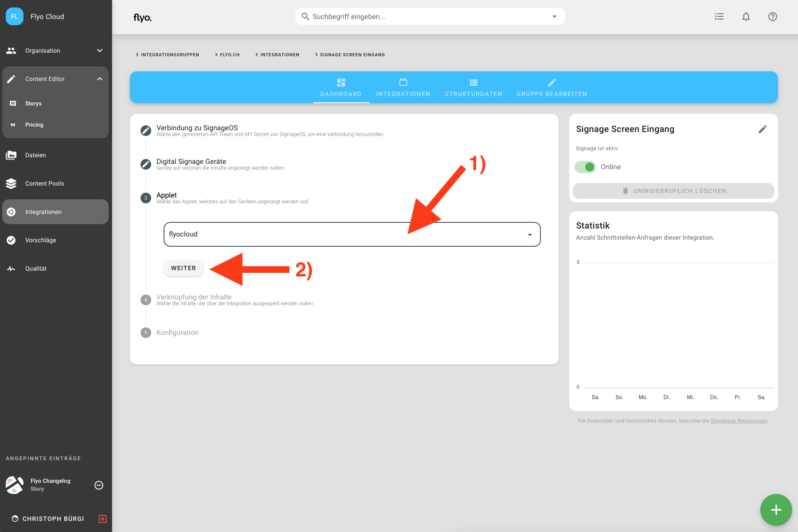Click the green plus add button
Image resolution: width=798 pixels, height=532 pixels.
776,510
